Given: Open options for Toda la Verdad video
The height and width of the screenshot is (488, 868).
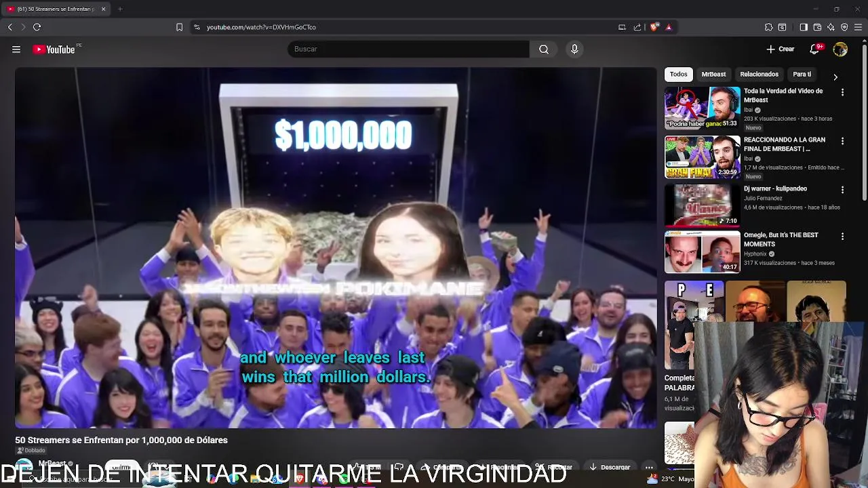Looking at the screenshot, I should (842, 92).
